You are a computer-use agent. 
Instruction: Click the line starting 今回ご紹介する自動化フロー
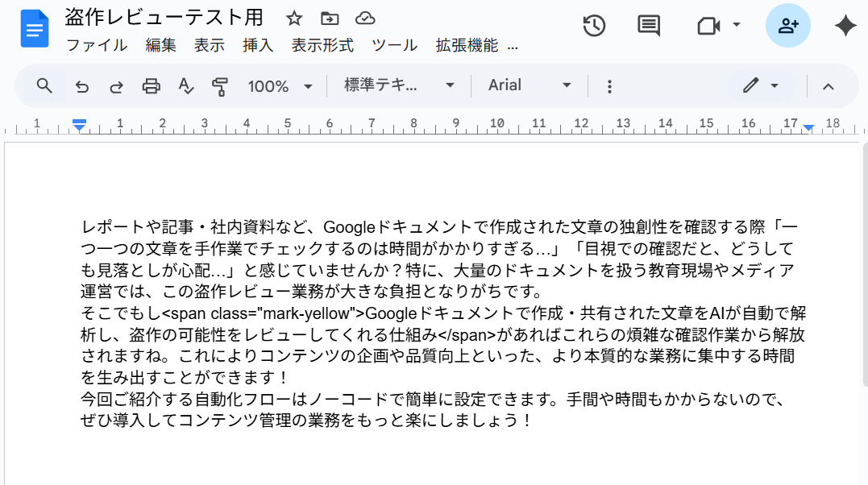click(432, 400)
